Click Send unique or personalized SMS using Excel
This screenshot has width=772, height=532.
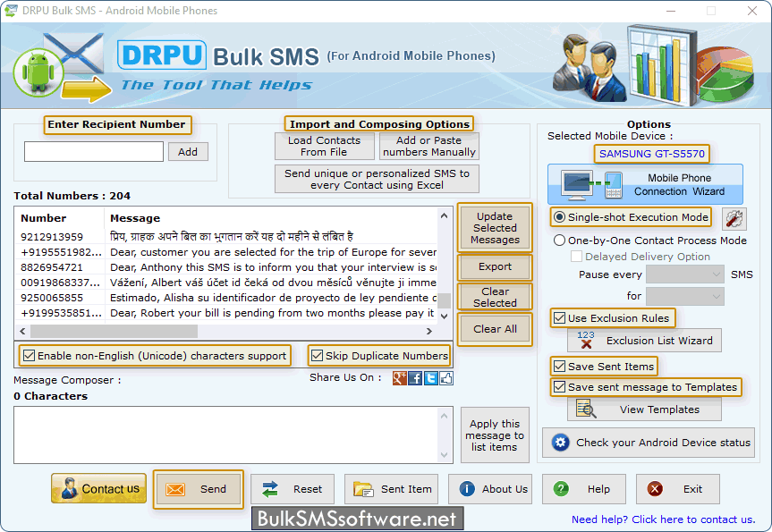pyautogui.click(x=377, y=179)
